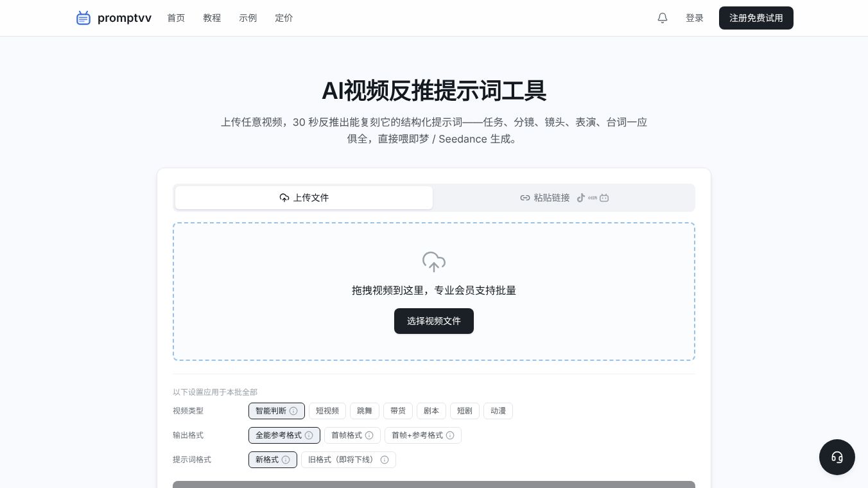This screenshot has height=488, width=868.
Task: Show info icon beside 旧格式（即将下线）
Action: (385, 460)
